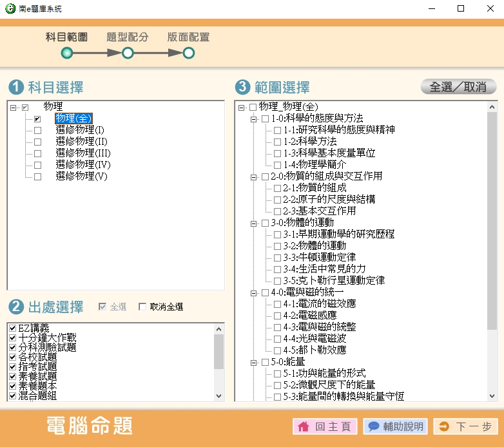Viewport: 504px width, 447px height.
Task: Check 2-3:基本交互作用 checkbox
Action: point(277,211)
